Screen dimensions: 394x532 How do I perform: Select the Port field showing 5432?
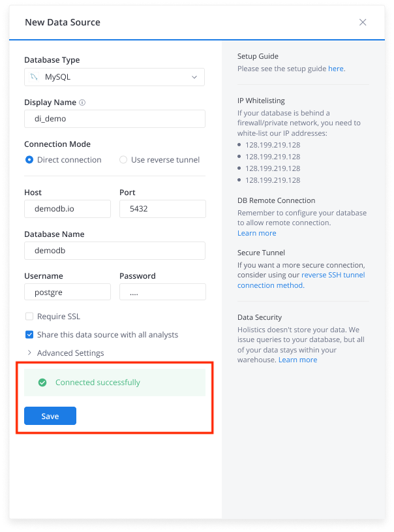(x=162, y=209)
